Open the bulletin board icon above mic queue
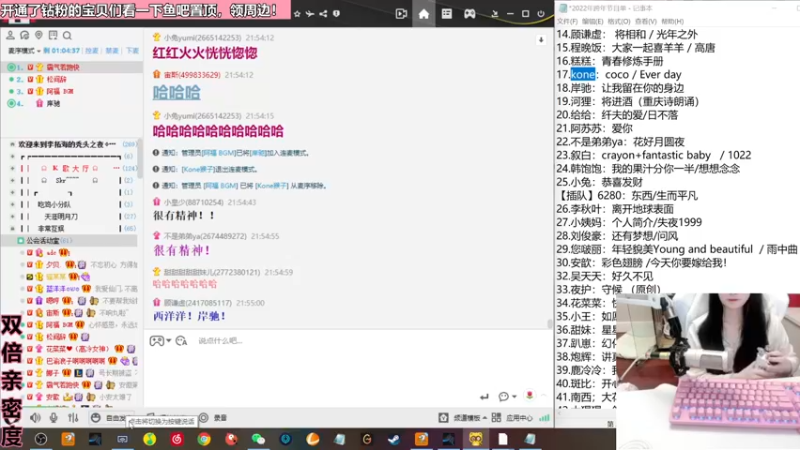This screenshot has height=450, width=800. 53,35
